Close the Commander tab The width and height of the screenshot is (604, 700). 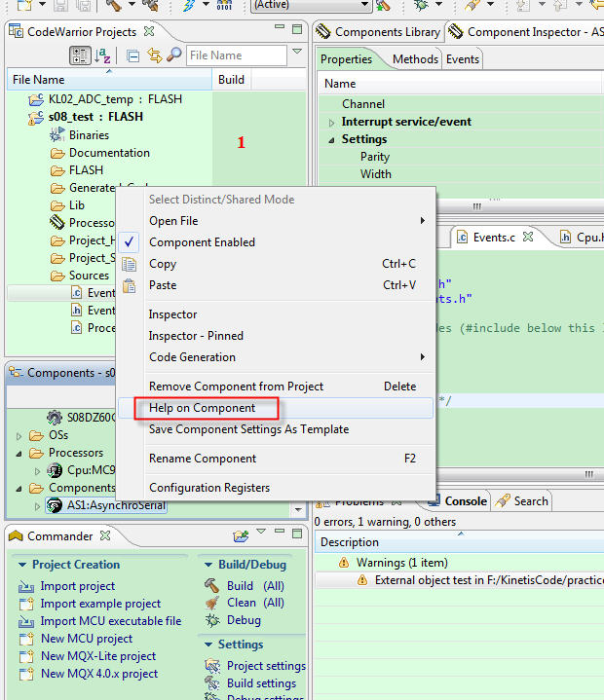(x=105, y=535)
